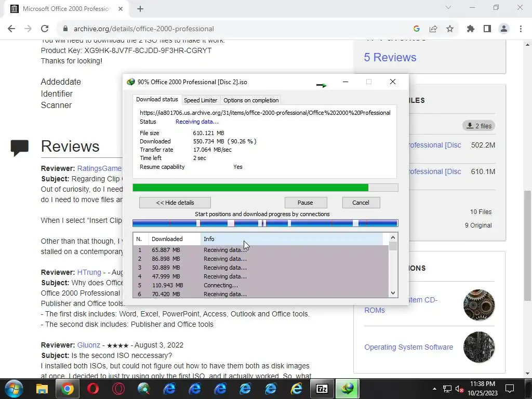Bookmark this page with the star icon

pos(450,29)
